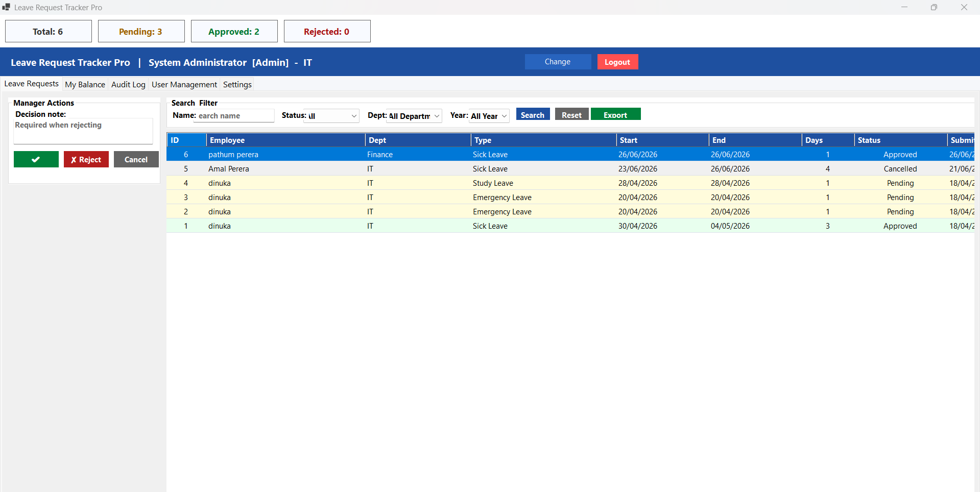
Task: Click the Pending: 3 summary card
Action: coord(141,31)
